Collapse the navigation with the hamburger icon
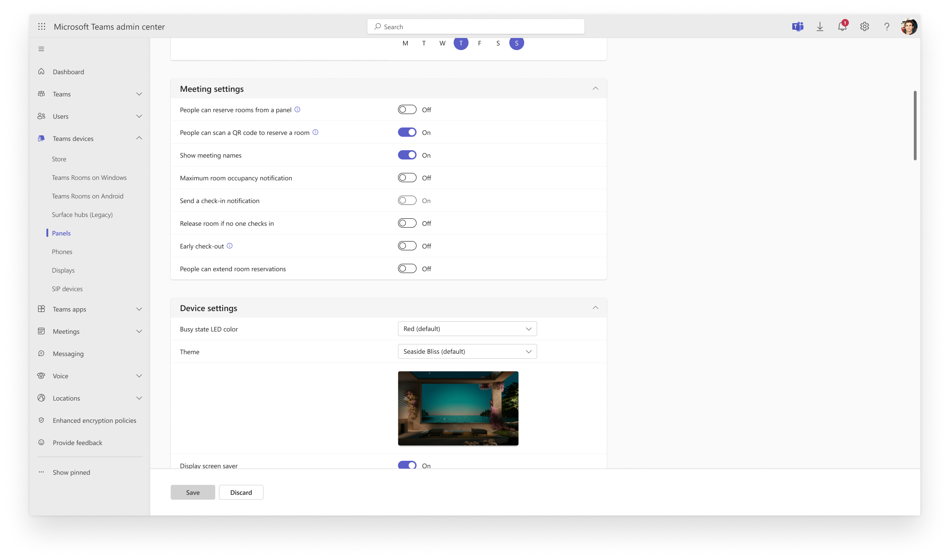This screenshot has height=560, width=950. tap(41, 48)
